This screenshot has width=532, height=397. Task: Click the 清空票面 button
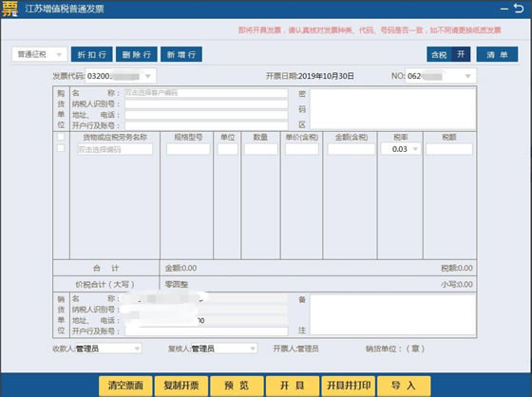pyautogui.click(x=125, y=386)
